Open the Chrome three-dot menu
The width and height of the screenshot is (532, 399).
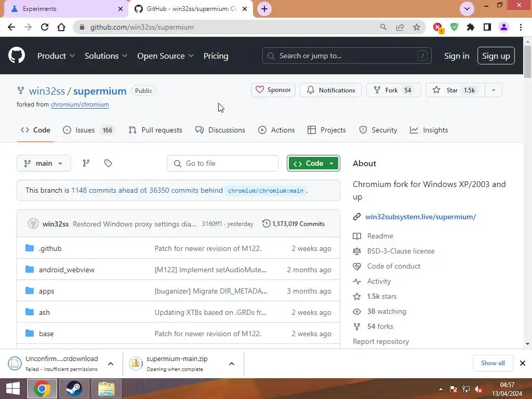(x=521, y=27)
